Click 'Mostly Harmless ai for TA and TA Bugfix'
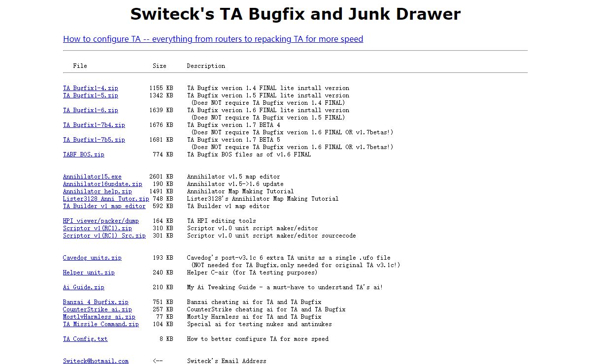 [254, 317]
